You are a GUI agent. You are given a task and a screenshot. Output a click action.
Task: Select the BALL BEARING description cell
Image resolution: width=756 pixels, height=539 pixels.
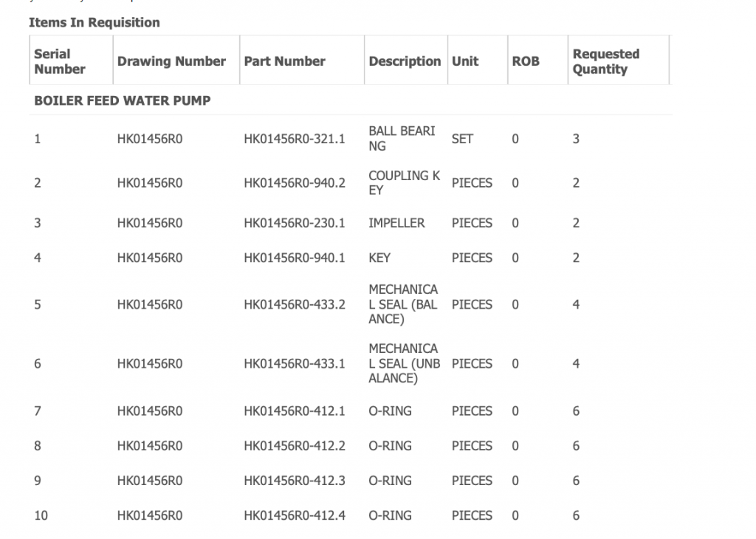click(402, 139)
